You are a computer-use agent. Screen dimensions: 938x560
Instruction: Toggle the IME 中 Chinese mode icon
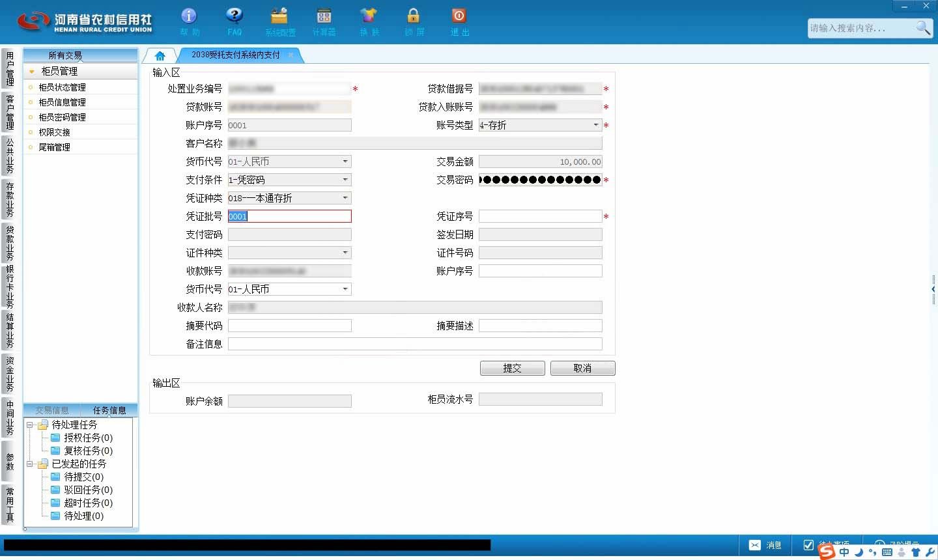click(x=844, y=552)
